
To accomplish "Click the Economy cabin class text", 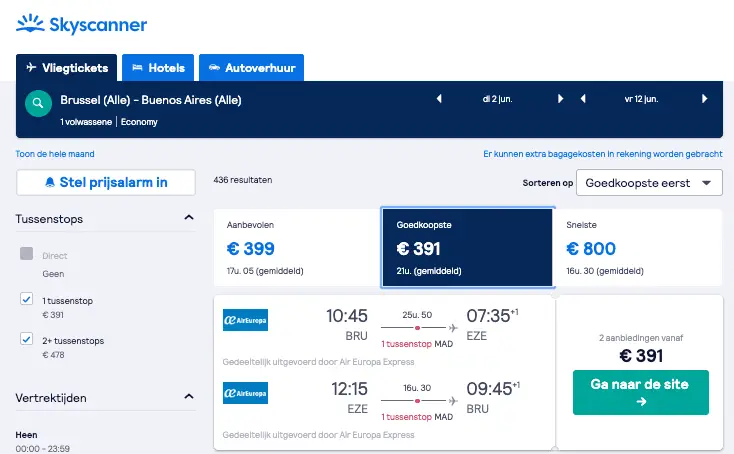I will (139, 122).
